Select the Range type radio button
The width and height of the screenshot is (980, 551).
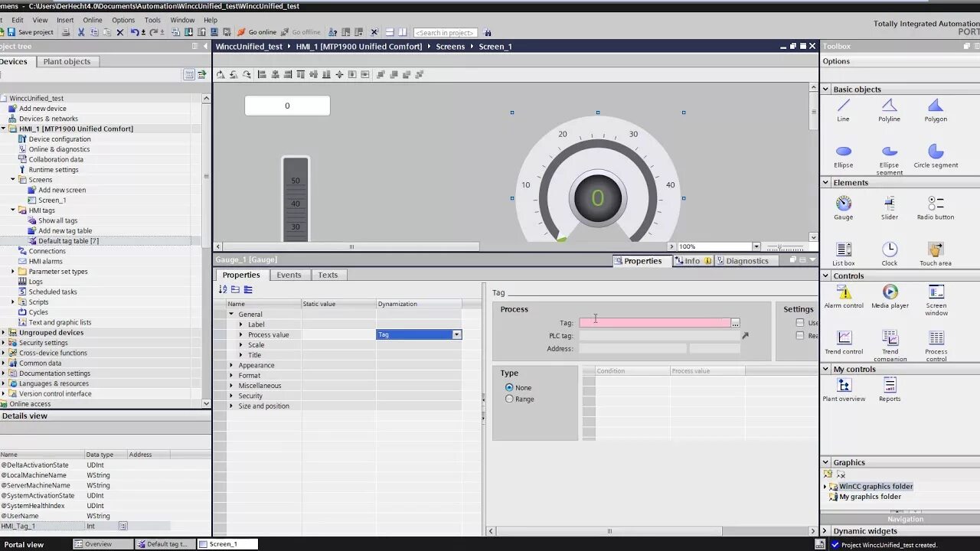(509, 399)
